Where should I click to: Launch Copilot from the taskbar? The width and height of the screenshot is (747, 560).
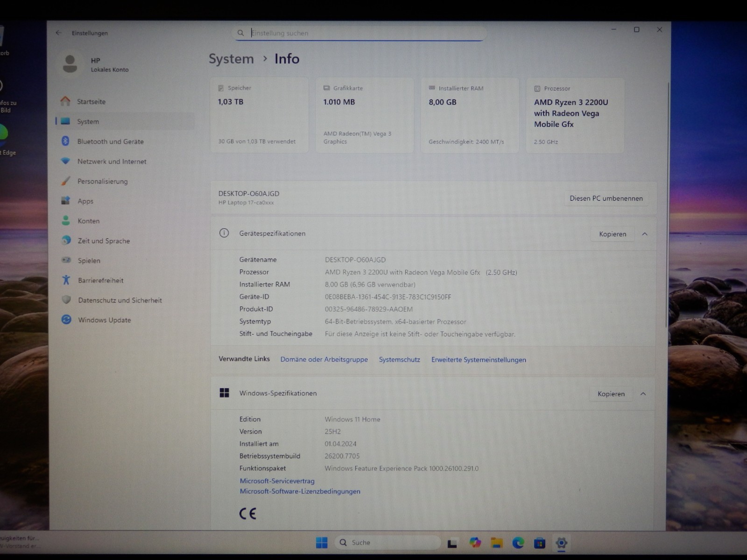click(475, 542)
